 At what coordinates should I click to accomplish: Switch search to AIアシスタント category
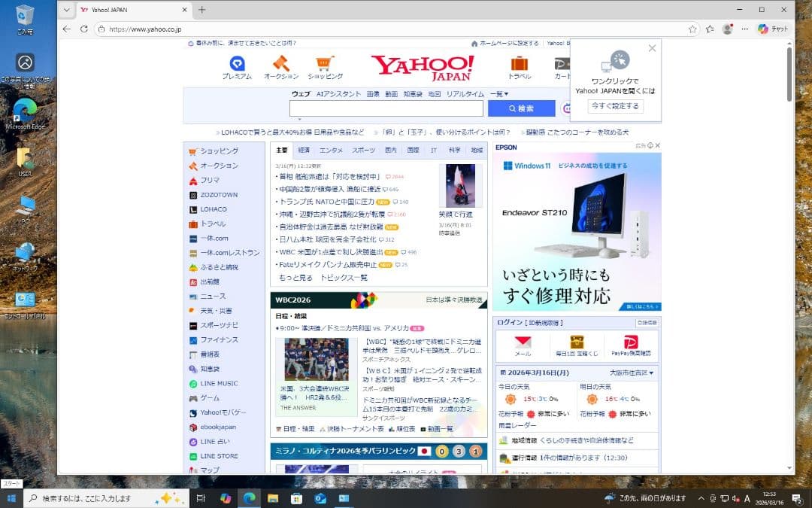pos(338,94)
